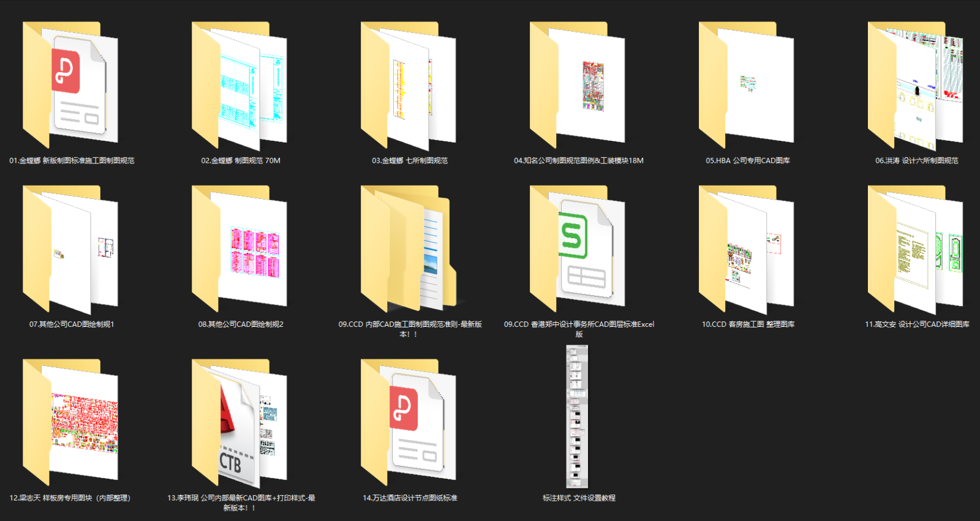Click label 09.CCD 内部CAD施工图制图规范准则-最新版本
980x521 pixels.
click(x=410, y=329)
